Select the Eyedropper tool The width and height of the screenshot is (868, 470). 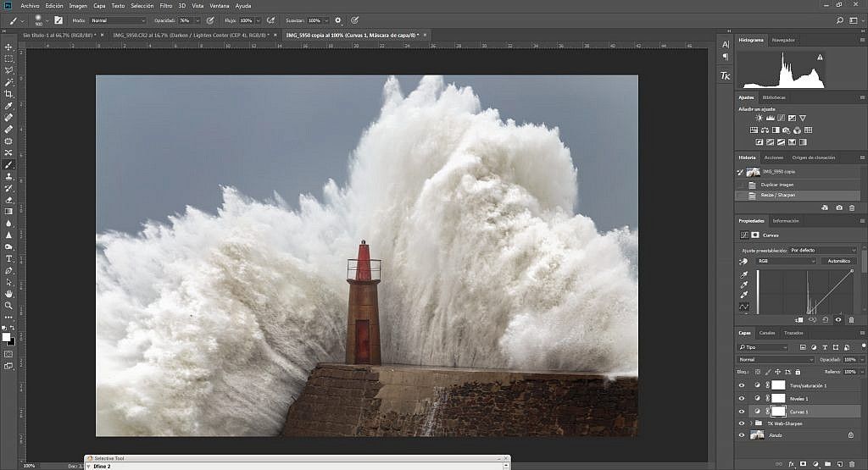coord(8,106)
